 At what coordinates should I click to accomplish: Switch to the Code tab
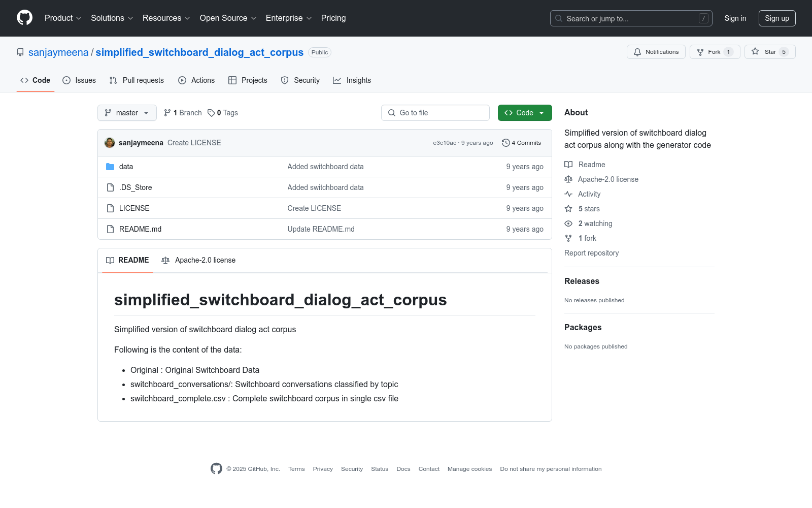pyautogui.click(x=35, y=80)
